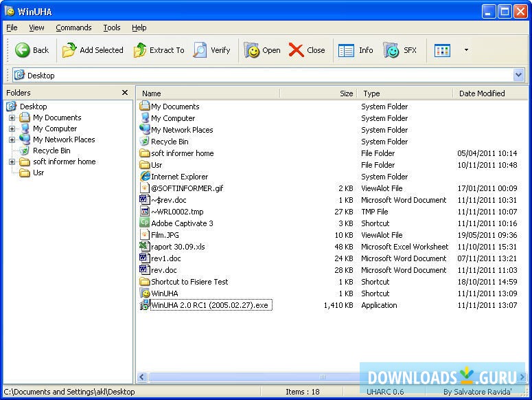The height and width of the screenshot is (400, 532).
Task: Expand the My Computer tree node
Action: coord(12,129)
